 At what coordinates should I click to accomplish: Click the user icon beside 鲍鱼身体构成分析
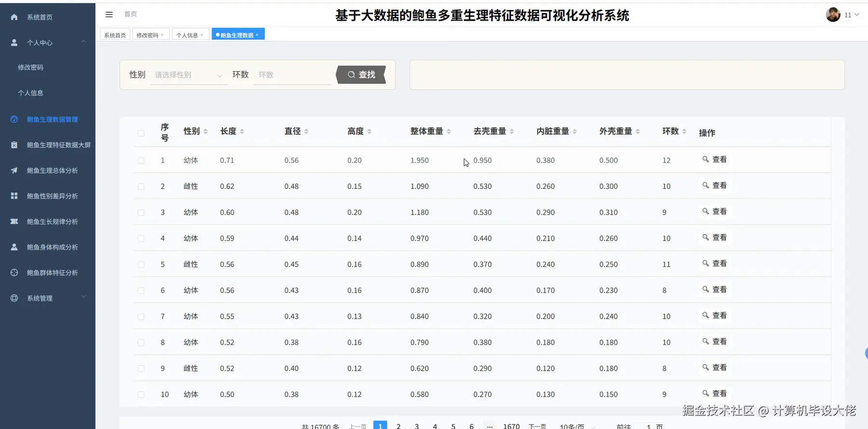(x=14, y=247)
